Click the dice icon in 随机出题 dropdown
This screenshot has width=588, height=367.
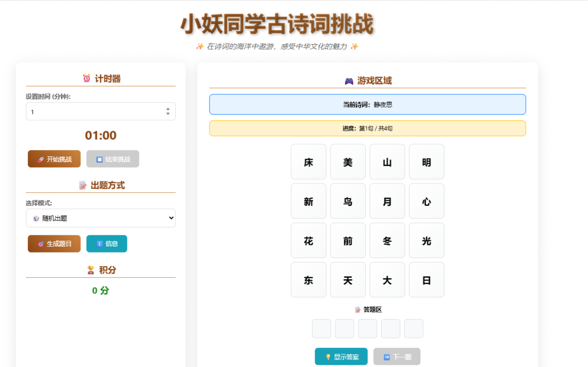point(36,218)
